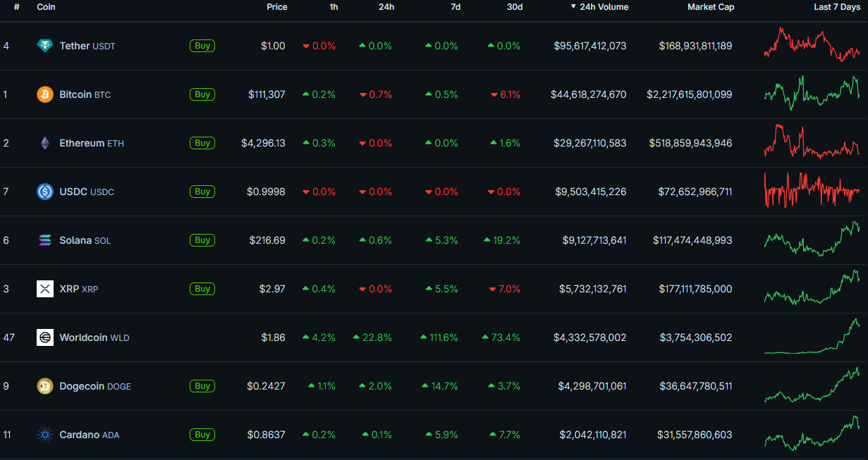Click Bitcoin's price $111,307

[267, 94]
